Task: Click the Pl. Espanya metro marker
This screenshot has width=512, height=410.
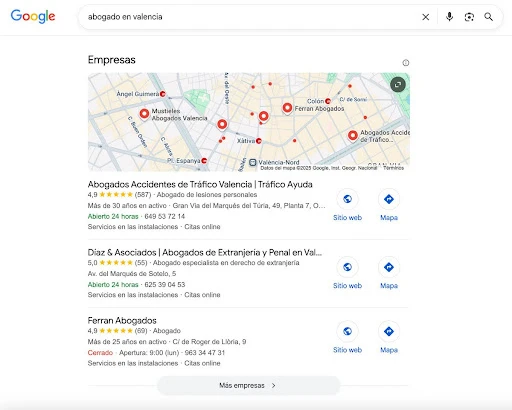Action: tap(204, 161)
